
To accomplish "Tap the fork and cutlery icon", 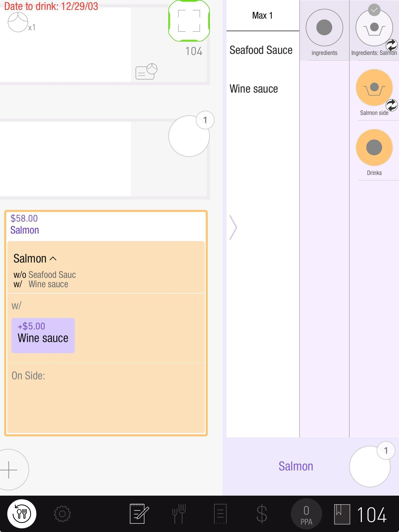I will (179, 514).
